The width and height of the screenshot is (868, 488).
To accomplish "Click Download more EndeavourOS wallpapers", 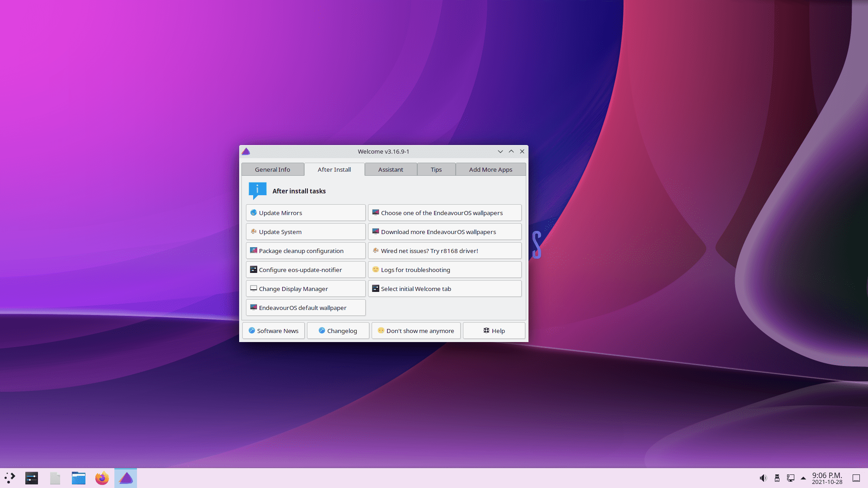I will pos(445,232).
